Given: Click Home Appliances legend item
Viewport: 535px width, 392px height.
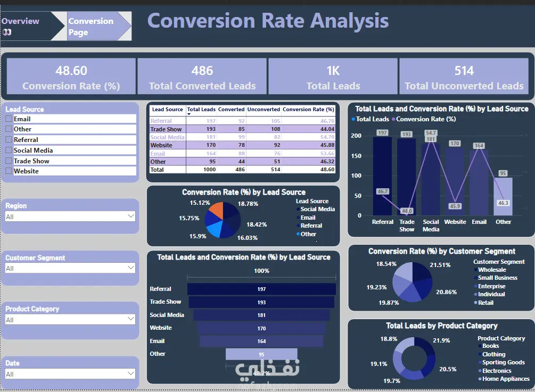Looking at the screenshot, I should (x=504, y=379).
